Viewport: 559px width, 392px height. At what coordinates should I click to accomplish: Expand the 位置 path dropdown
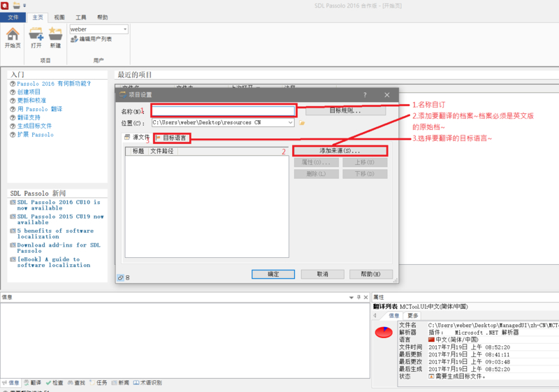[291, 122]
